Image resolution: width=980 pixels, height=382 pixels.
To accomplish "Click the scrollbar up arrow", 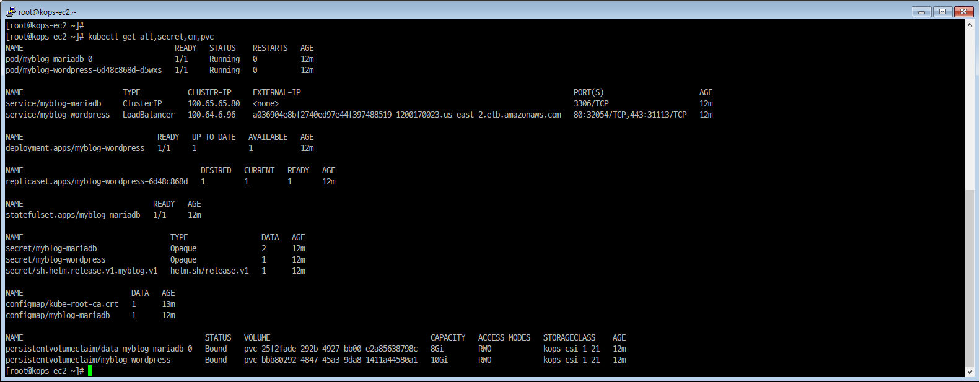I will pos(969,25).
